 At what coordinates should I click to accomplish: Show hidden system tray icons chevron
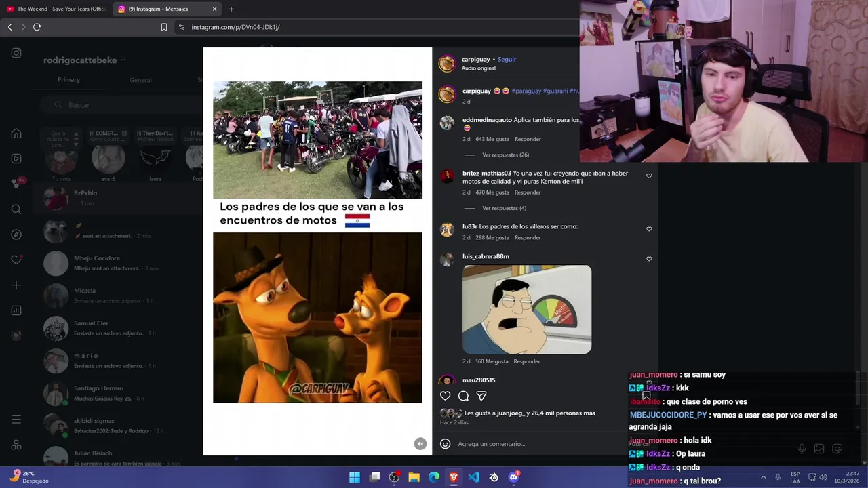click(763, 477)
